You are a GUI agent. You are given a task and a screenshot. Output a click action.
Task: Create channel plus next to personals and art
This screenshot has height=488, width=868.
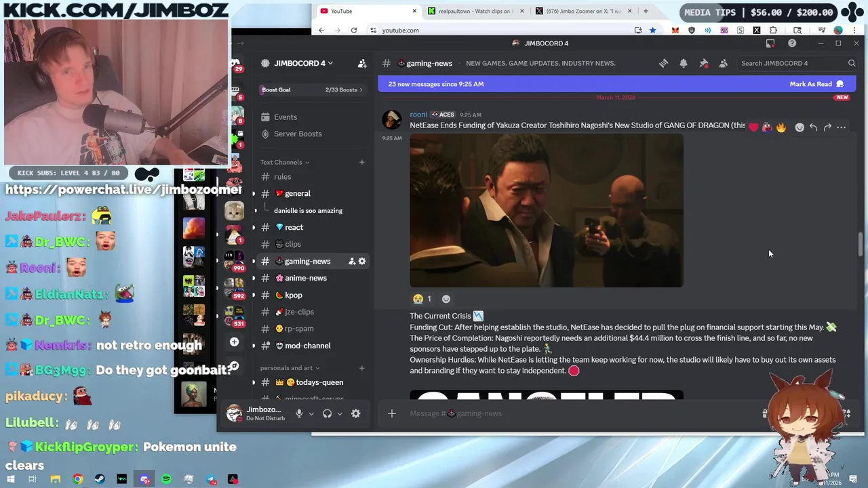point(362,368)
